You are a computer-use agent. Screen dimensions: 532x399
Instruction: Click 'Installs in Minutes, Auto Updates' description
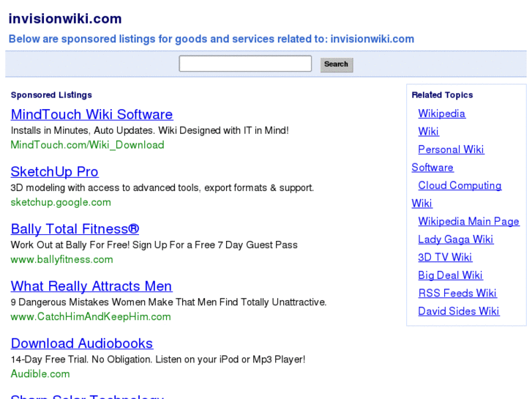point(149,130)
